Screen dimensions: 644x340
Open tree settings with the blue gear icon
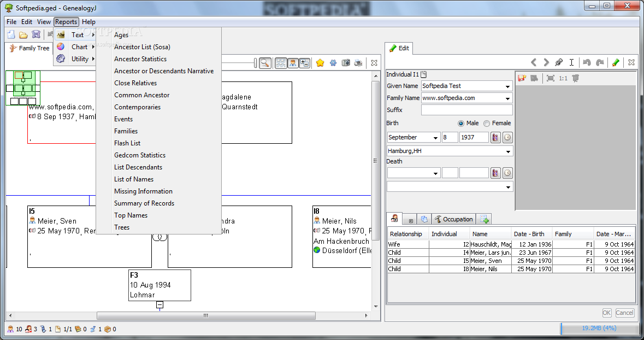(x=333, y=63)
